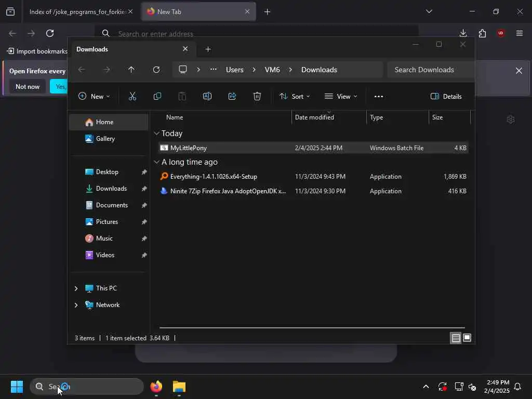This screenshot has width=532, height=399.
Task: Select Everything-1.4.1.1026.x64-Setup file
Action: click(313, 177)
